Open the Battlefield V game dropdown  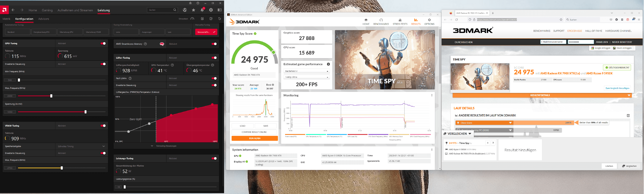point(306,71)
